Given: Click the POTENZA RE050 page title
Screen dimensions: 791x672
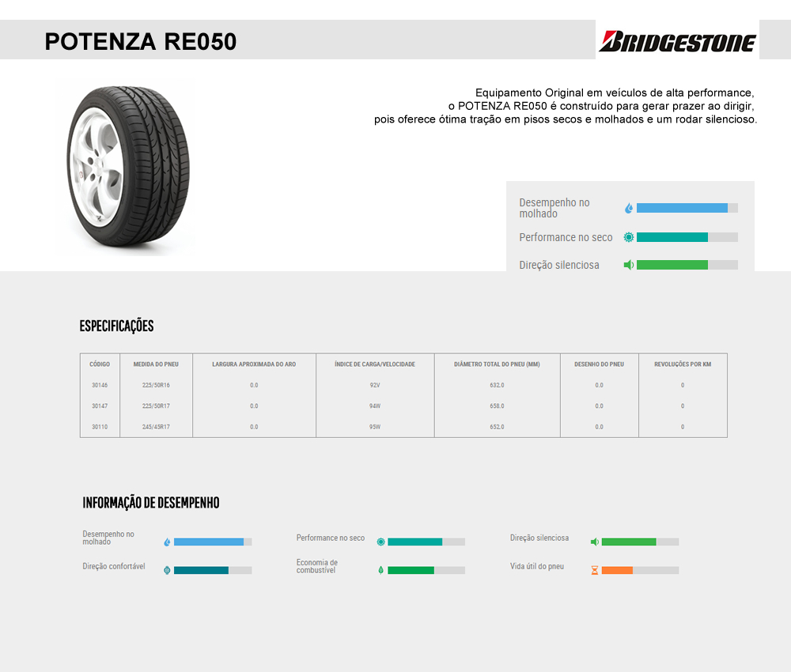Looking at the screenshot, I should 141,41.
